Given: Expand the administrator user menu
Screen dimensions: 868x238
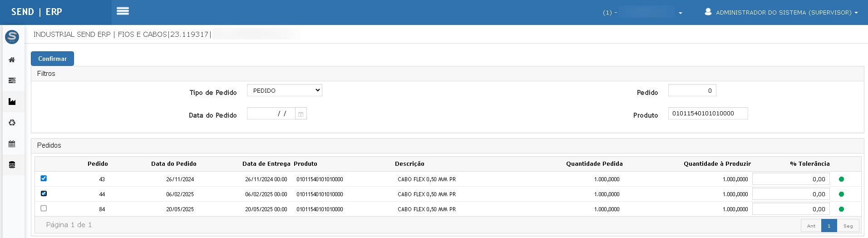Looking at the screenshot, I should [781, 12].
